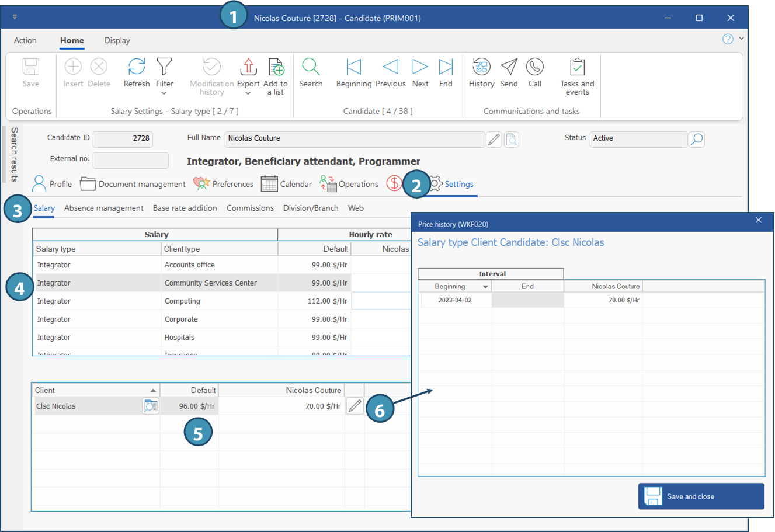Click the Refresh icon in ribbon
This screenshot has height=532, width=775.
coord(137,67)
